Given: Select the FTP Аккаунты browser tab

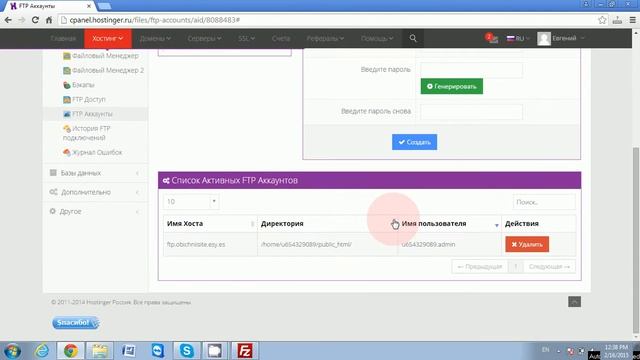Looking at the screenshot, I should click(50, 6).
